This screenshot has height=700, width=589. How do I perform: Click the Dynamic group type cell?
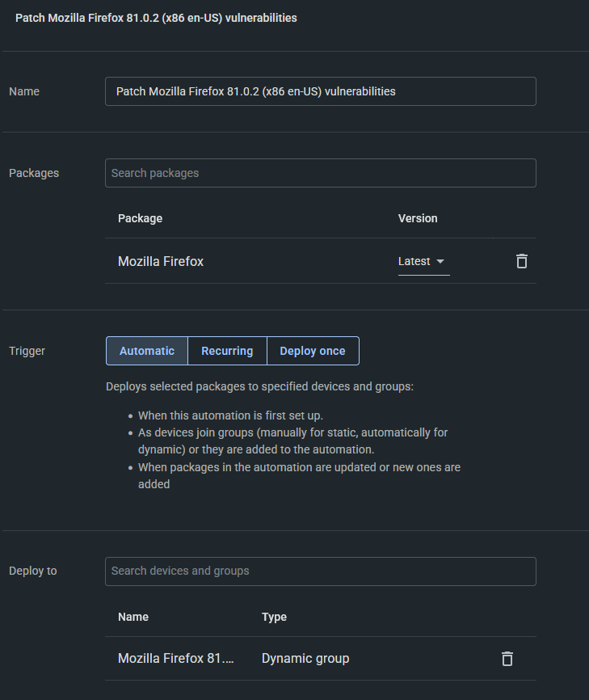coord(305,659)
